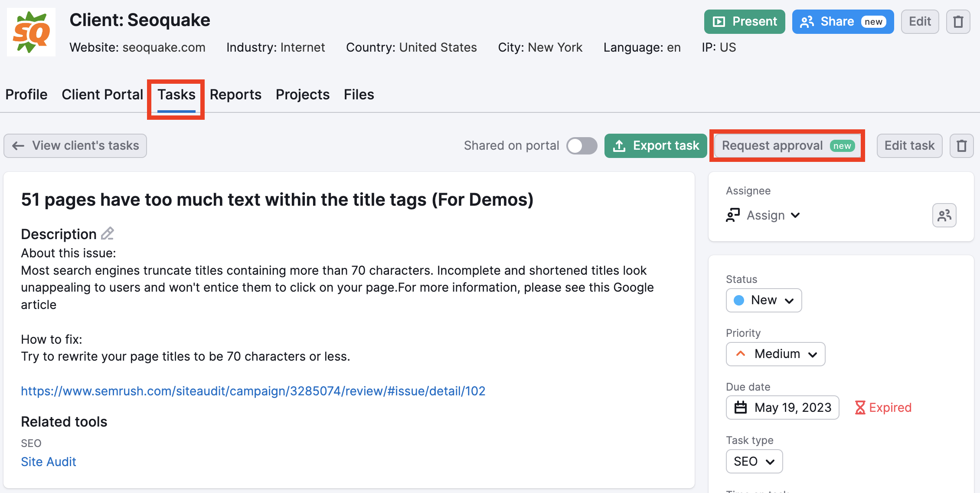Go back via View client's tasks
Image resolution: width=980 pixels, height=493 pixels.
click(x=75, y=146)
